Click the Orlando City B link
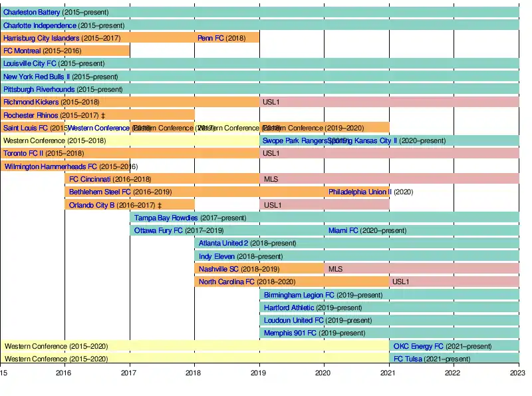The image size is (532, 396). (x=92, y=205)
